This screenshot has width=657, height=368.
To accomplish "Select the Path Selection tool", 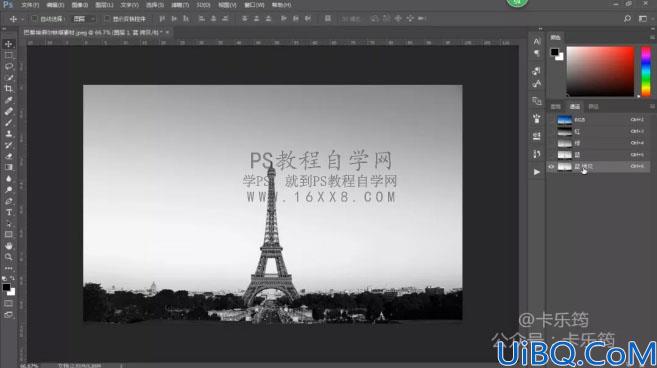I will (x=8, y=223).
